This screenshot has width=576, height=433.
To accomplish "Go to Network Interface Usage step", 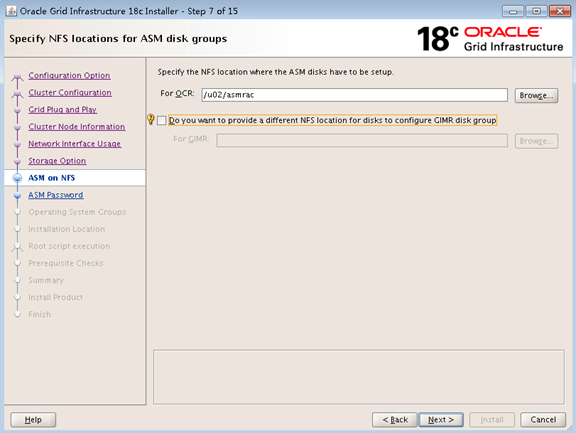I will pyautogui.click(x=75, y=144).
